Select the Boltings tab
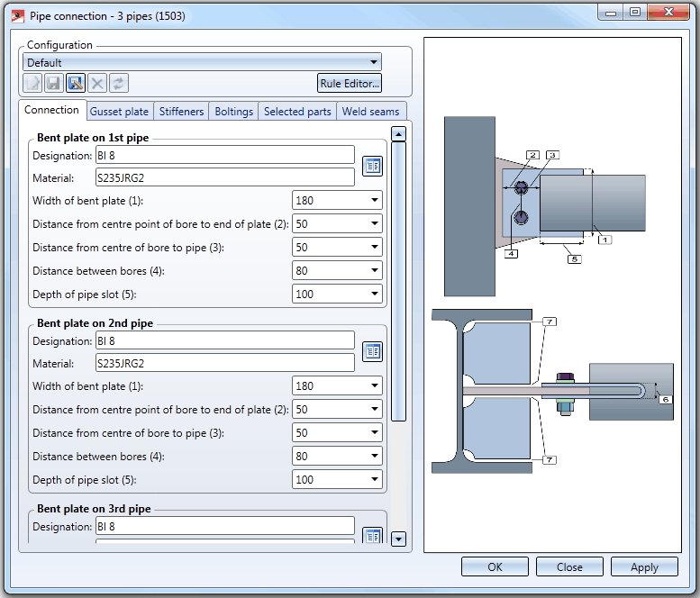Screen dimensions: 700x598 [x=233, y=112]
